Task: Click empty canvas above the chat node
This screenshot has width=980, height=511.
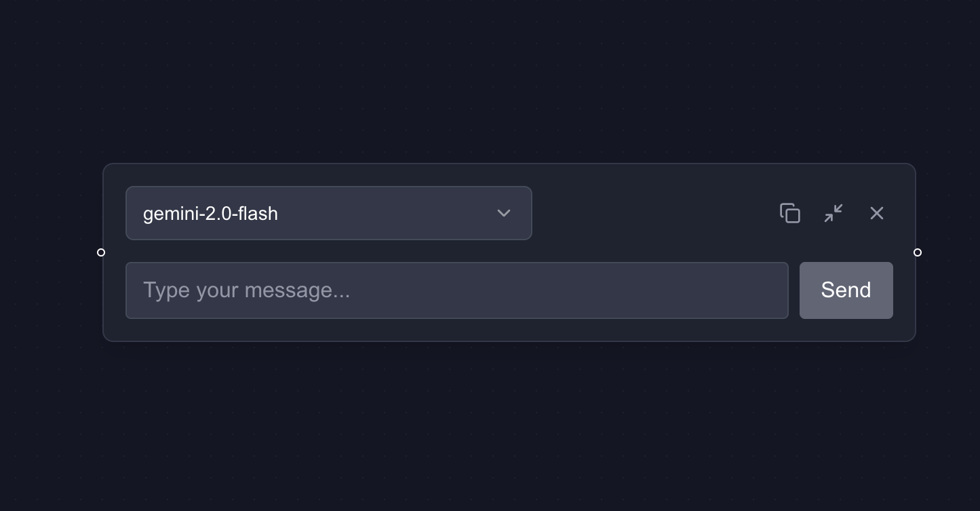Action: coord(490,81)
